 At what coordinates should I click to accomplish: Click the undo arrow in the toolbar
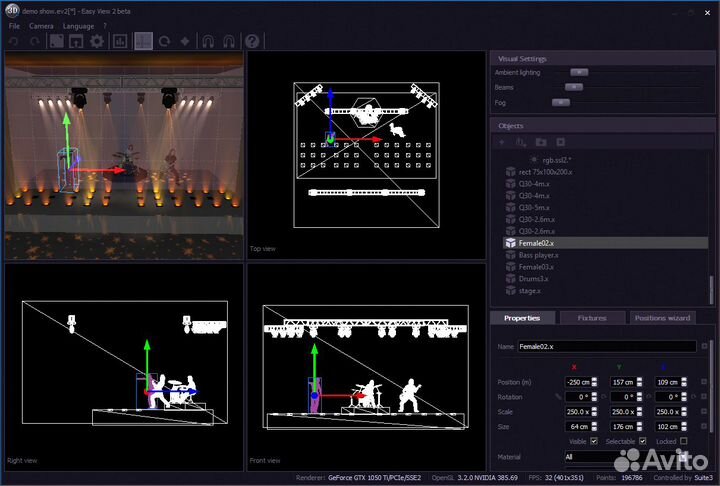pos(13,41)
